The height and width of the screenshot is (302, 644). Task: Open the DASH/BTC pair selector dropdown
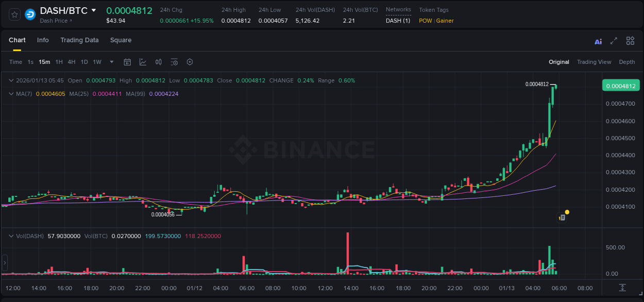(94, 10)
